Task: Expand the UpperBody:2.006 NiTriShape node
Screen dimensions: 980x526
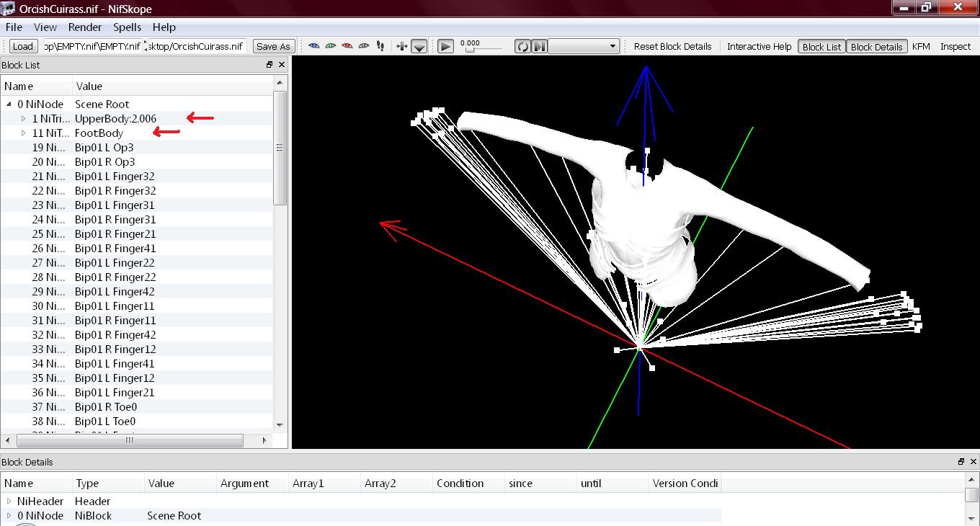Action: tap(23, 119)
